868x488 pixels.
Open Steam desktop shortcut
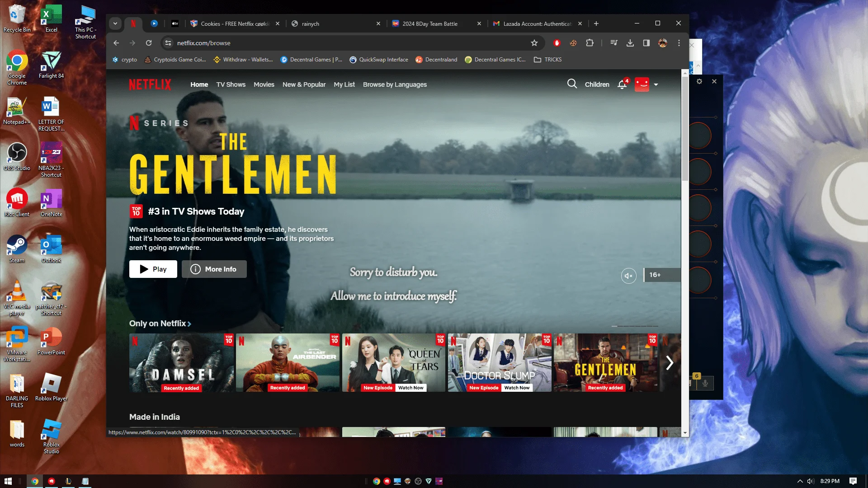click(17, 249)
